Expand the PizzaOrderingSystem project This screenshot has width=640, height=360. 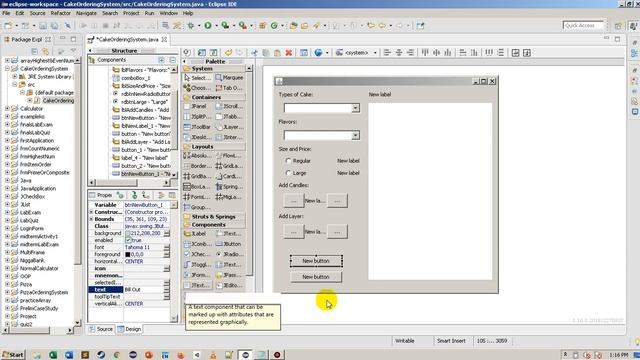[x=7, y=292]
